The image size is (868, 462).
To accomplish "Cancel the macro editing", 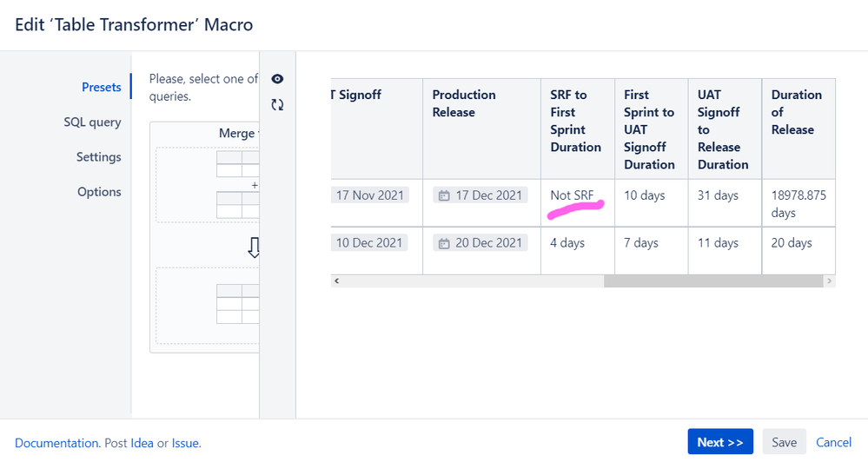I will (833, 442).
